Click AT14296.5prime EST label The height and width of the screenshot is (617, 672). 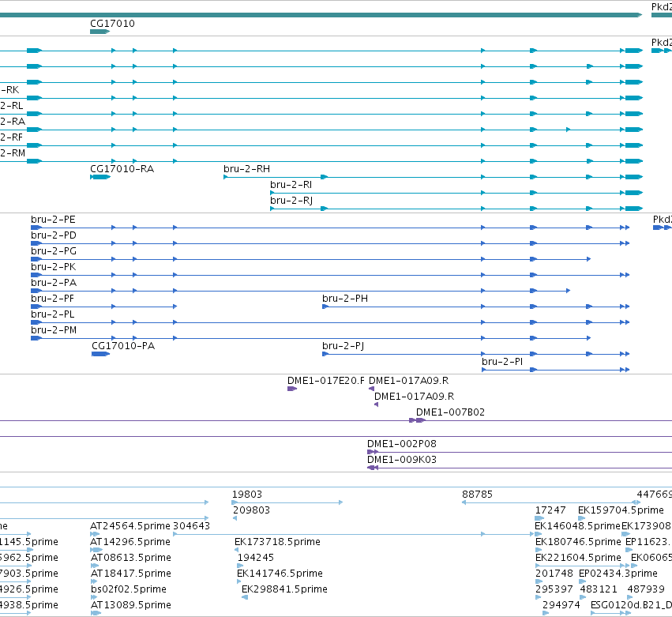pyautogui.click(x=130, y=542)
